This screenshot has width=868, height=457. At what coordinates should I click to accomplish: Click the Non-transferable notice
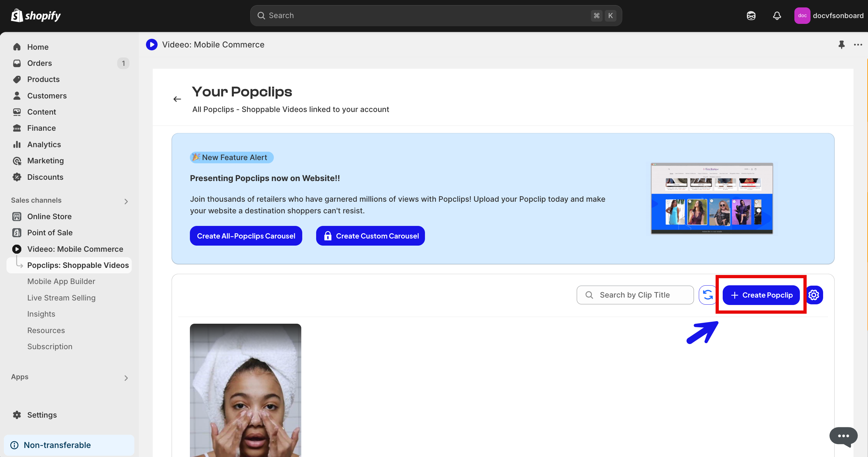pyautogui.click(x=69, y=445)
